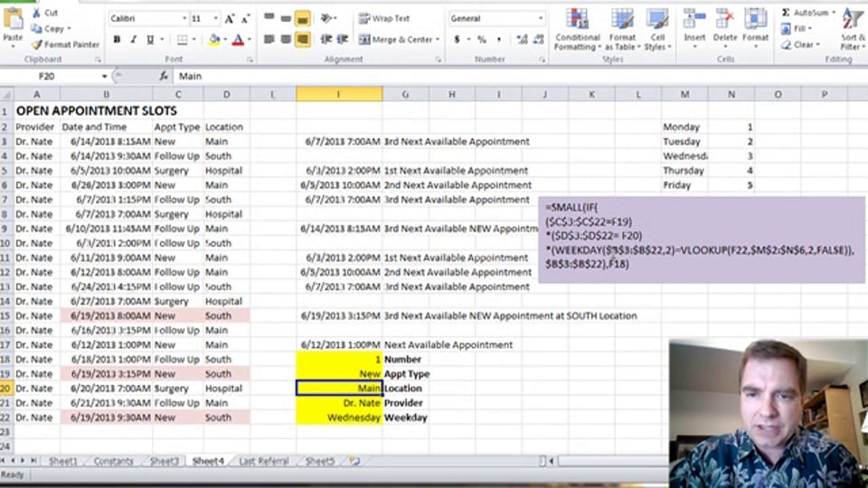The image size is (868, 488).
Task: Click Merge & Center button
Action: [x=395, y=39]
